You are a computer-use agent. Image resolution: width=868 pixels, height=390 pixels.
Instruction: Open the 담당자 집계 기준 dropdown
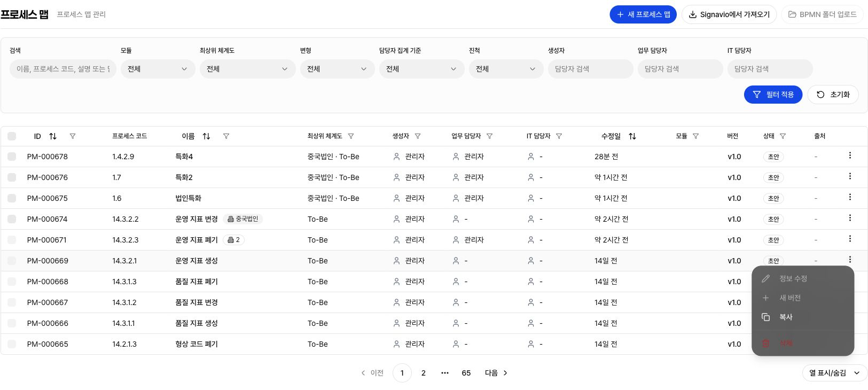(421, 69)
